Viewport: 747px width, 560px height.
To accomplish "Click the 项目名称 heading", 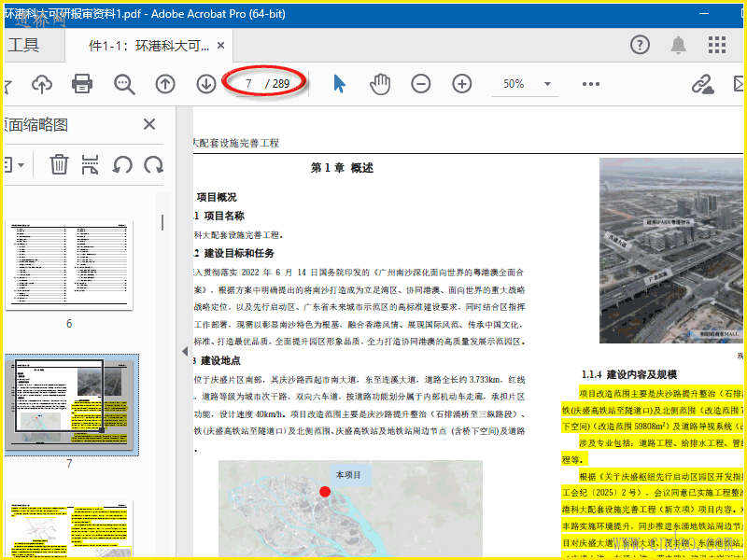I will (224, 216).
